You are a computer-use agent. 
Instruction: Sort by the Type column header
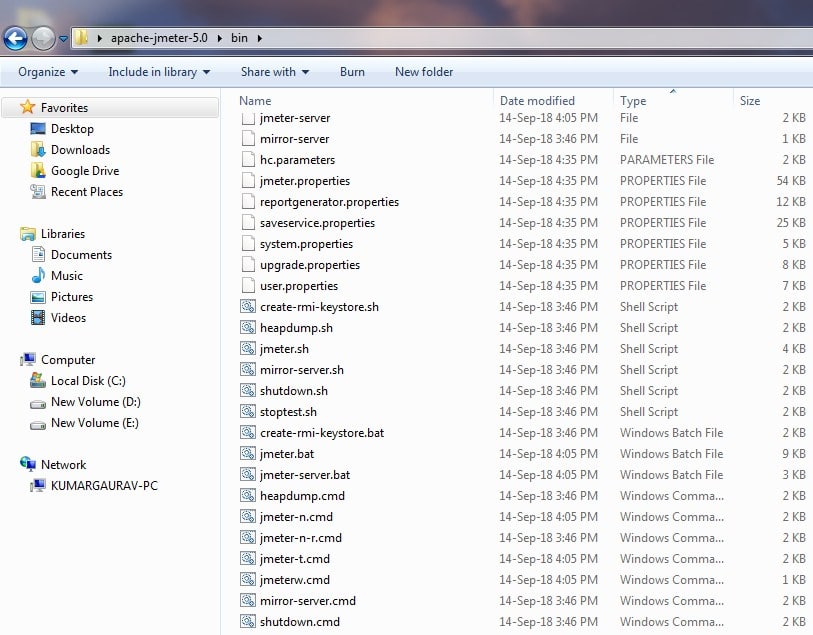(x=633, y=101)
